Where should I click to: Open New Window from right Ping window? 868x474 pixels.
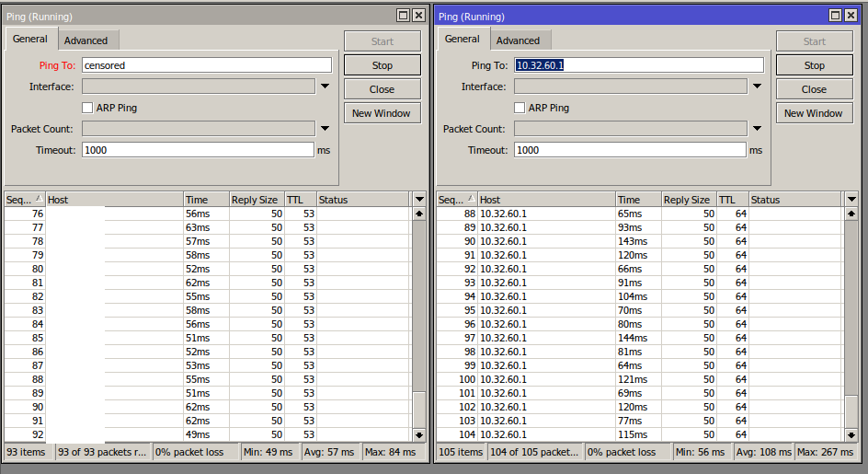[x=815, y=113]
